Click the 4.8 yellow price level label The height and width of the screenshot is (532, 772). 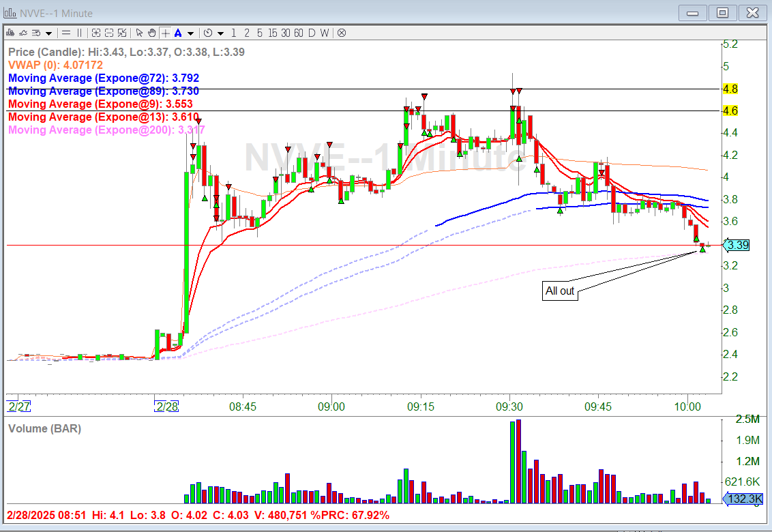pyautogui.click(x=730, y=89)
